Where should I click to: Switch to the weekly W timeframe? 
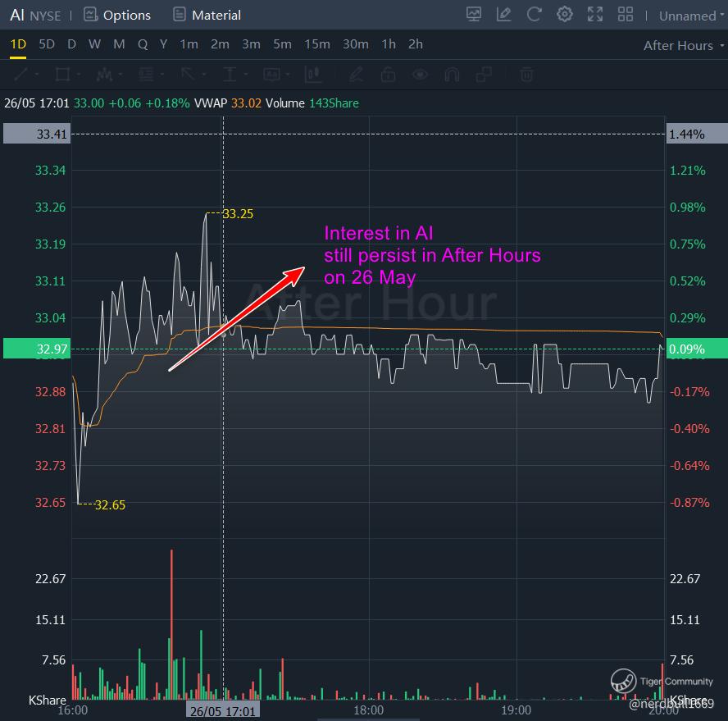[94, 44]
